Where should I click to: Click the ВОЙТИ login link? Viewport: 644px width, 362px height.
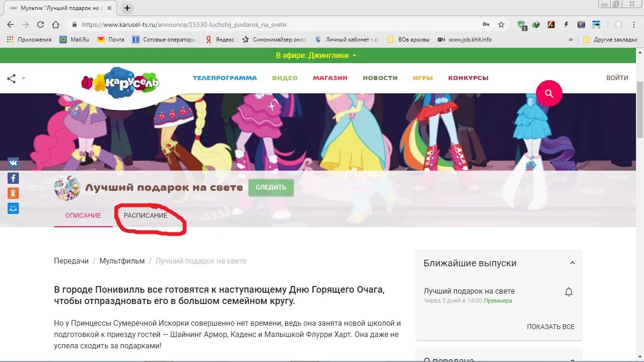[617, 78]
